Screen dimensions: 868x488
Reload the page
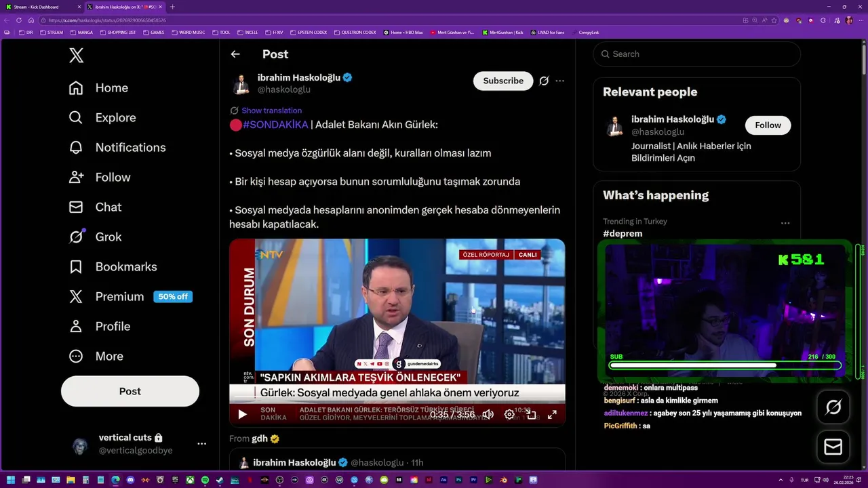click(19, 20)
